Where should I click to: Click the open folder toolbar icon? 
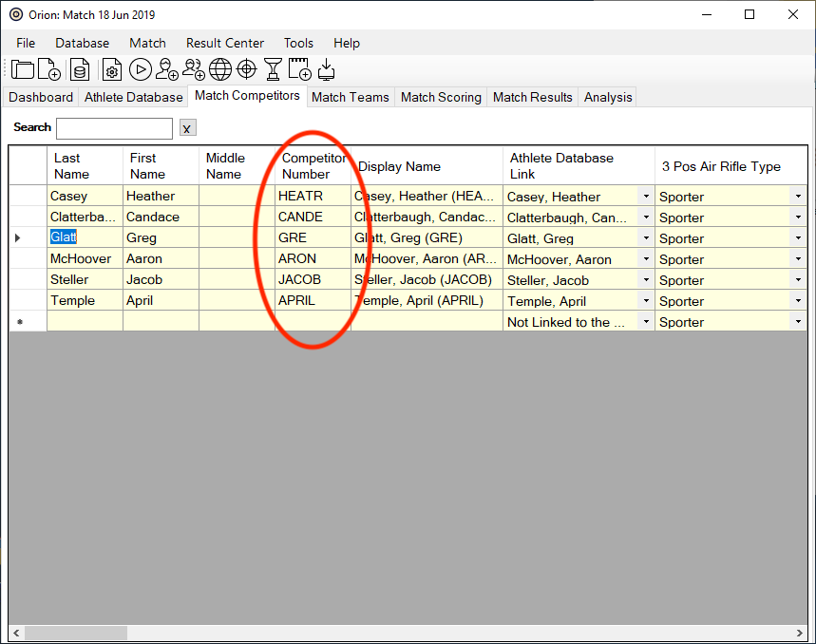23,69
